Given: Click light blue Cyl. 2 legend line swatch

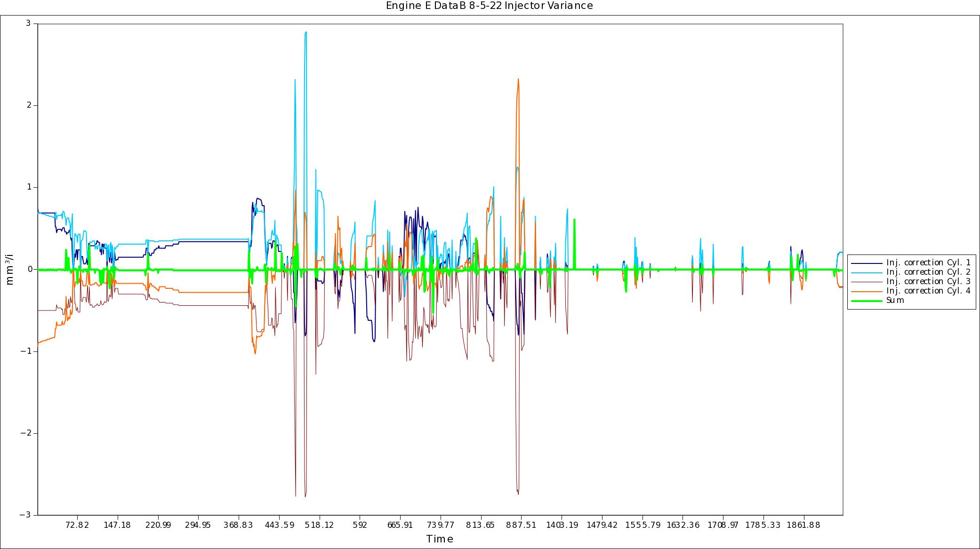Looking at the screenshot, I should (867, 272).
